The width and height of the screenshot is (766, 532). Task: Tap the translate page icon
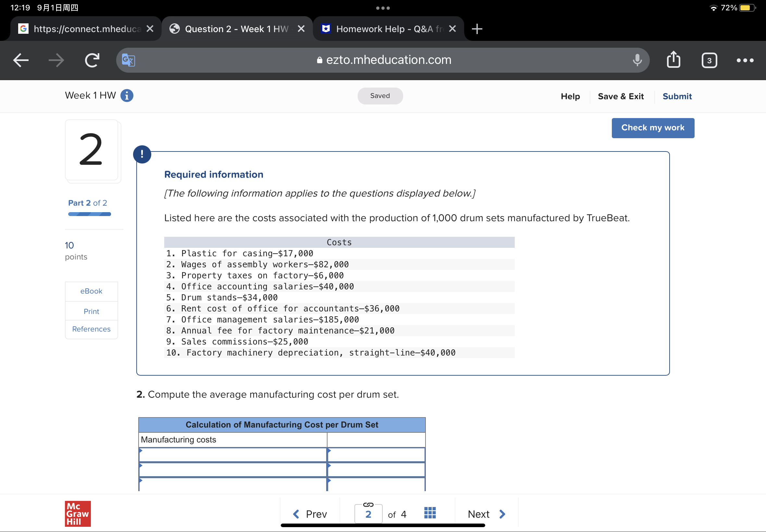point(129,60)
